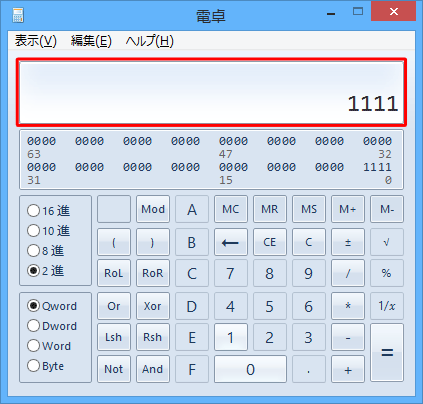Click the percent button
This screenshot has width=423, height=404.
click(x=387, y=273)
